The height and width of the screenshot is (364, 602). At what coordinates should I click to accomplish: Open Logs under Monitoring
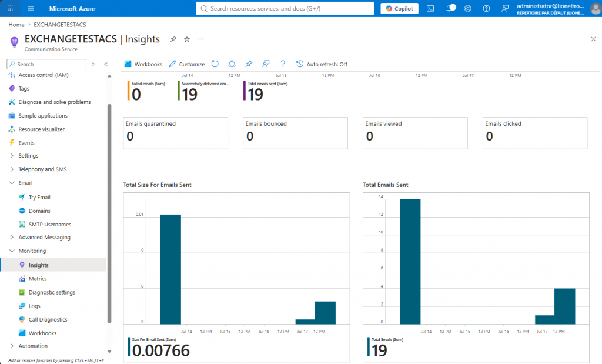pyautogui.click(x=35, y=306)
